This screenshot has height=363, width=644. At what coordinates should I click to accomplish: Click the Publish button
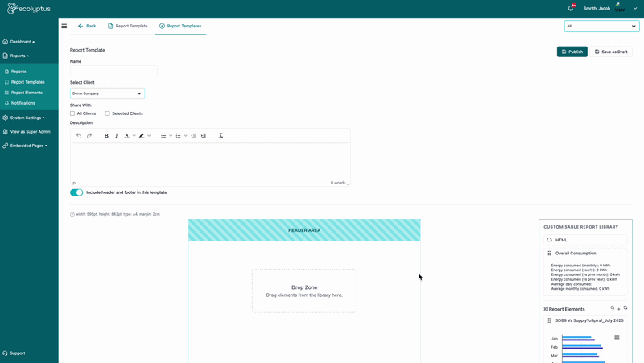coord(572,52)
